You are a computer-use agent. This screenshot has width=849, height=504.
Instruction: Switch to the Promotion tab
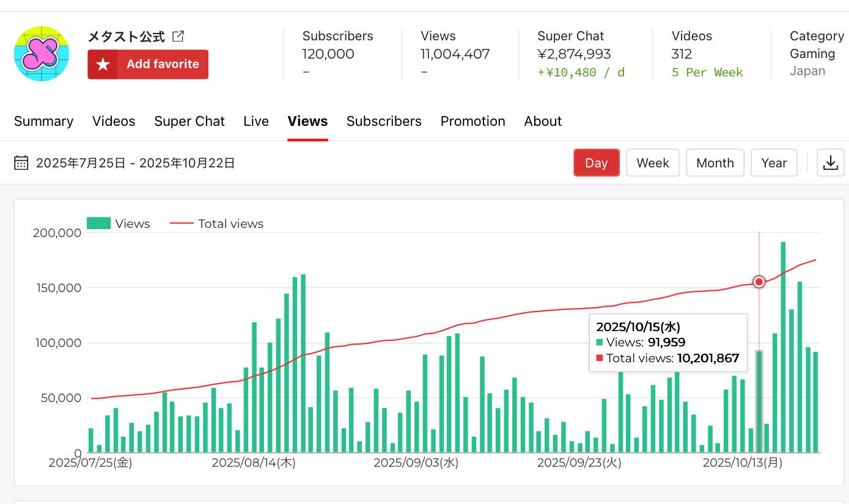click(x=472, y=122)
